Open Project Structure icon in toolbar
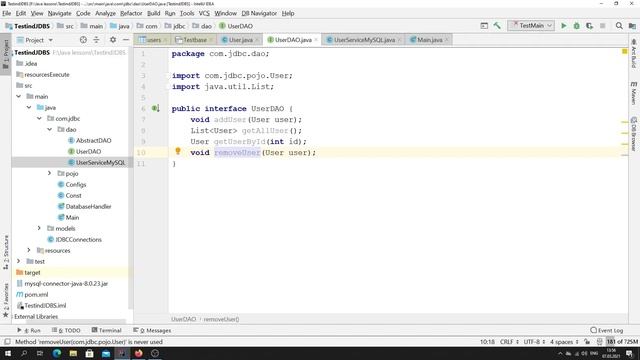 click(632, 26)
